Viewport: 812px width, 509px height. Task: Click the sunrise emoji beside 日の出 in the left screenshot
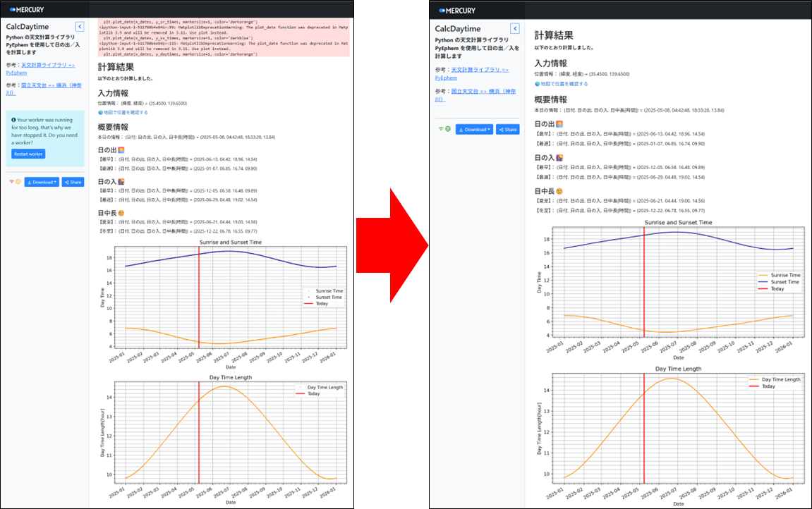tap(121, 150)
